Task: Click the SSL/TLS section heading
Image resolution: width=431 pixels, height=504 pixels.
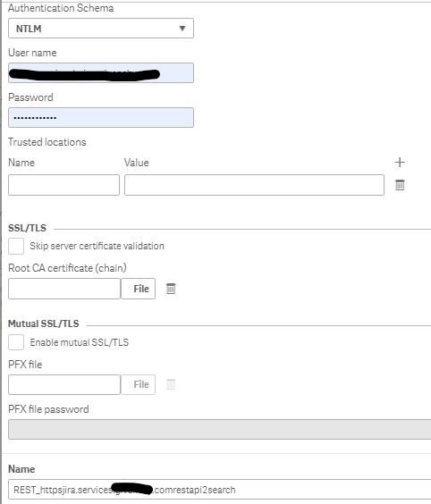Action: [28, 228]
